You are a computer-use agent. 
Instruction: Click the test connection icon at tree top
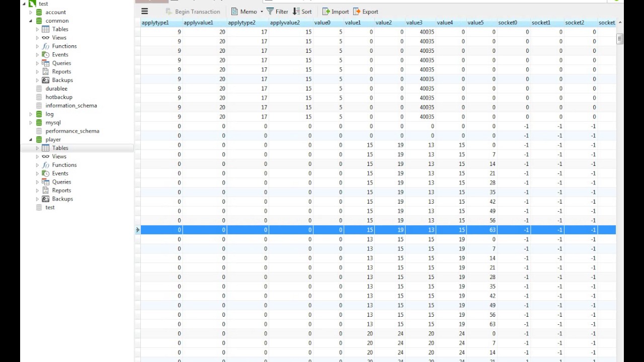(33, 4)
